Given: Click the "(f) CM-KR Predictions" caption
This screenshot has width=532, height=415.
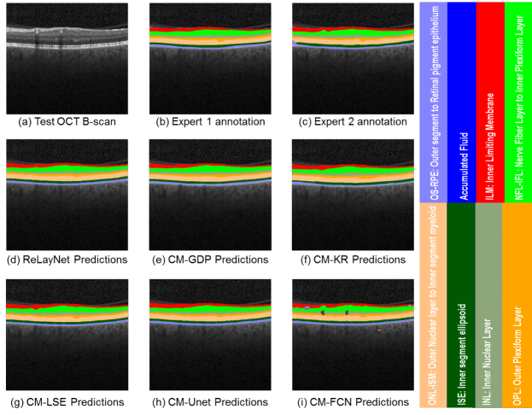Looking at the screenshot, I should (353, 260).
